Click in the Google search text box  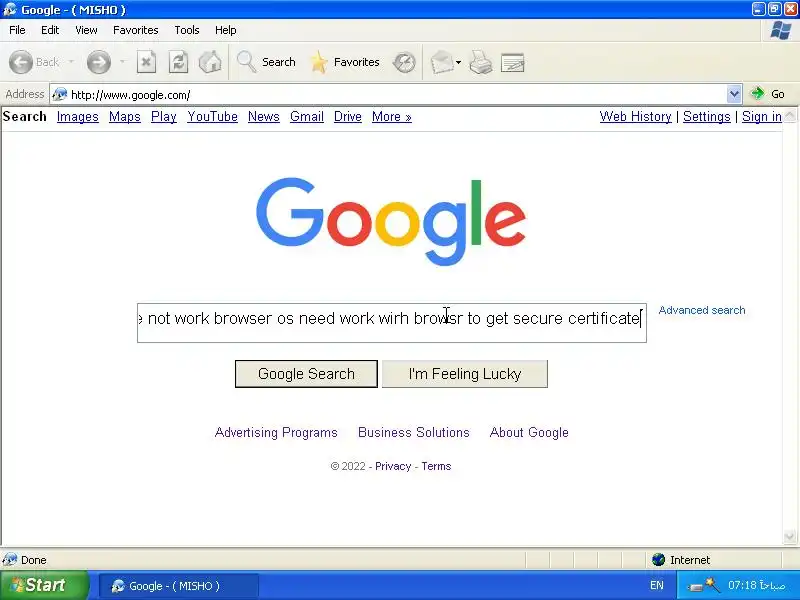tap(391, 323)
